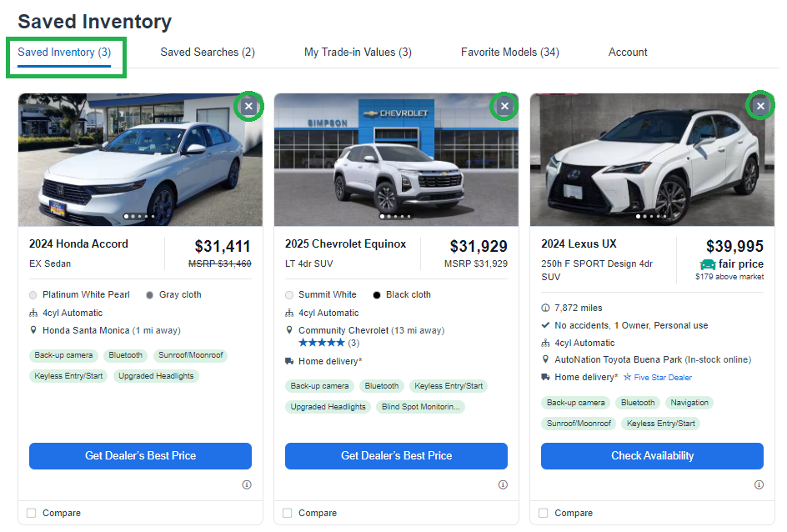Open the white Lexus UX photo
The height and width of the screenshot is (532, 787).
point(652,159)
